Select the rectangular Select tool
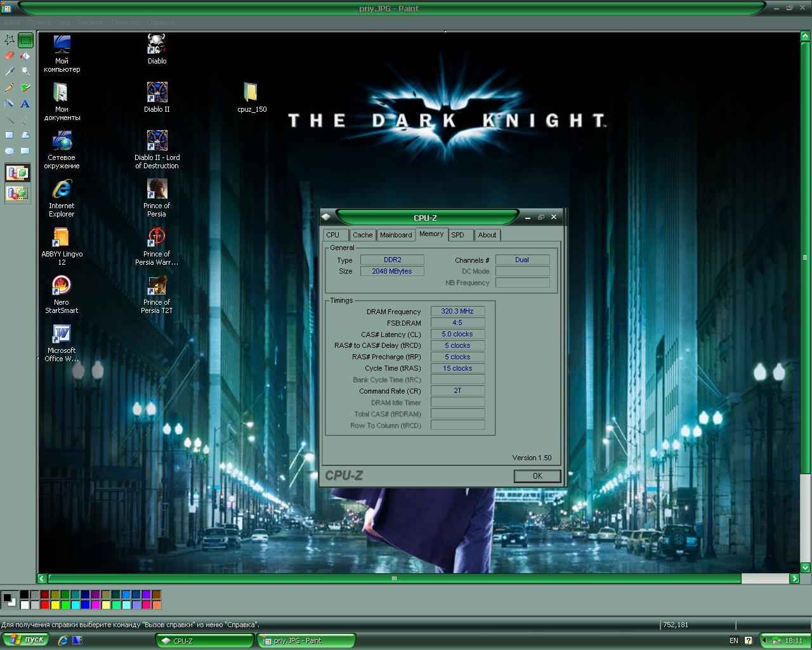Viewport: 812px width, 650px height. coord(25,40)
